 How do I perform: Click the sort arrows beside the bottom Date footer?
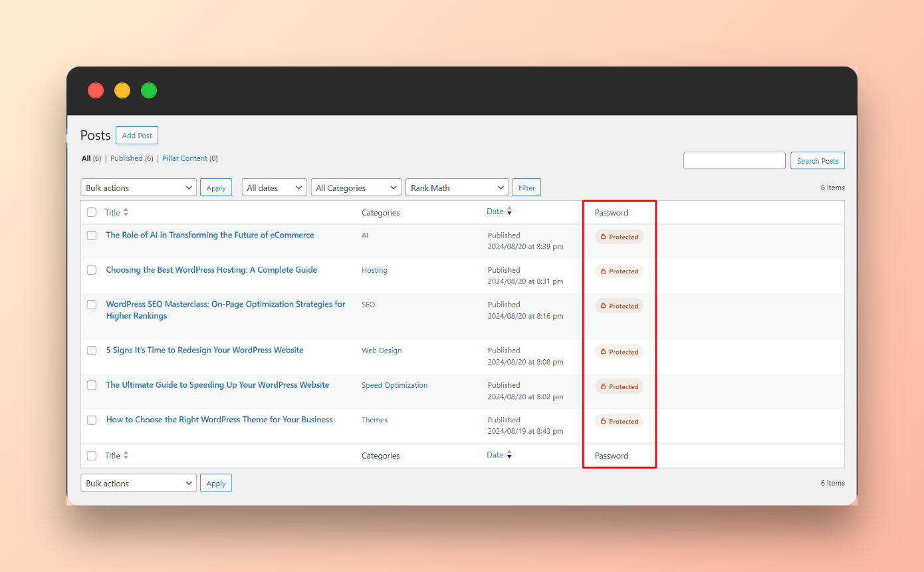509,455
